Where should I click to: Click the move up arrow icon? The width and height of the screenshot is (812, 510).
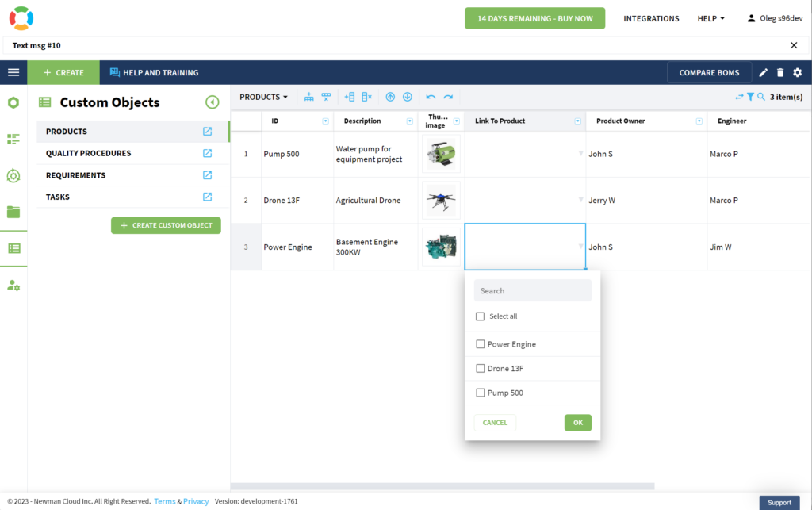(x=390, y=97)
